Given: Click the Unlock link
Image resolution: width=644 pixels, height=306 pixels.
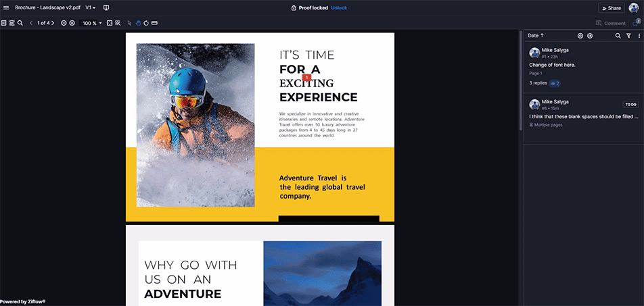Looking at the screenshot, I should [339, 8].
